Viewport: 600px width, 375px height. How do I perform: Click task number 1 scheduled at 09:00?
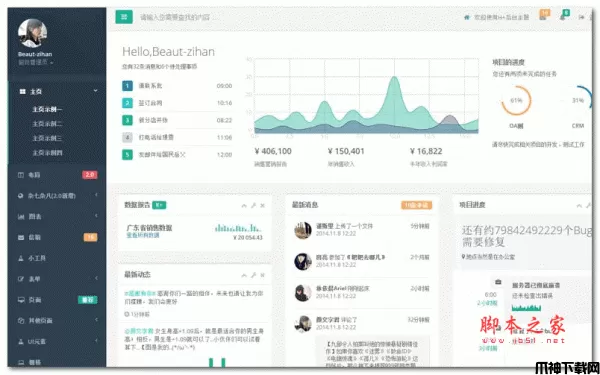(177, 86)
